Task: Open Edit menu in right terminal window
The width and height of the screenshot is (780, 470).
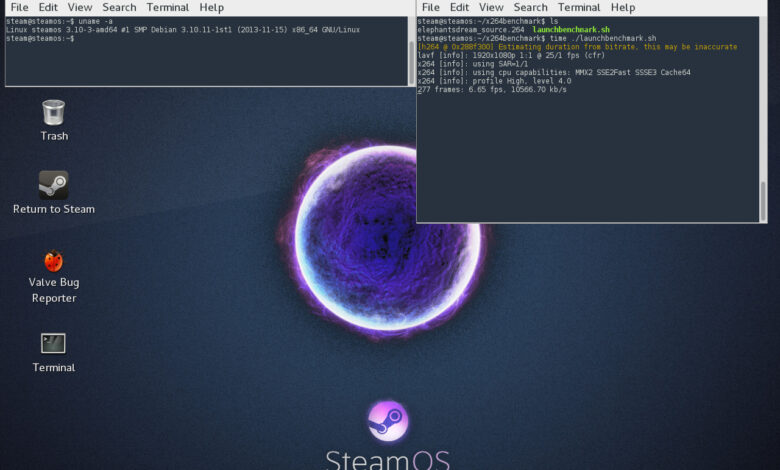Action: (x=459, y=7)
